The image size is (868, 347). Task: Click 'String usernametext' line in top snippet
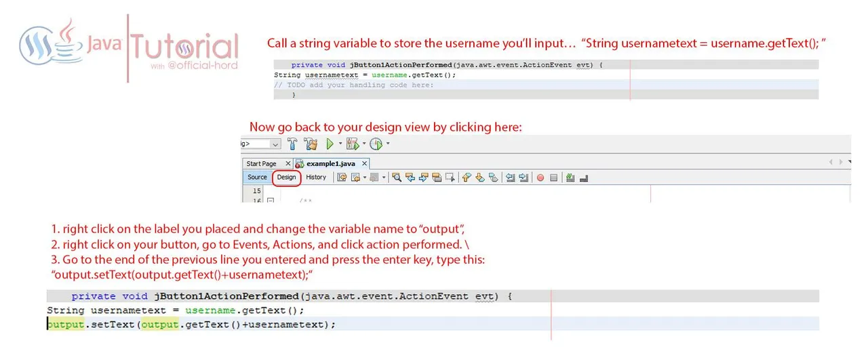pos(365,75)
